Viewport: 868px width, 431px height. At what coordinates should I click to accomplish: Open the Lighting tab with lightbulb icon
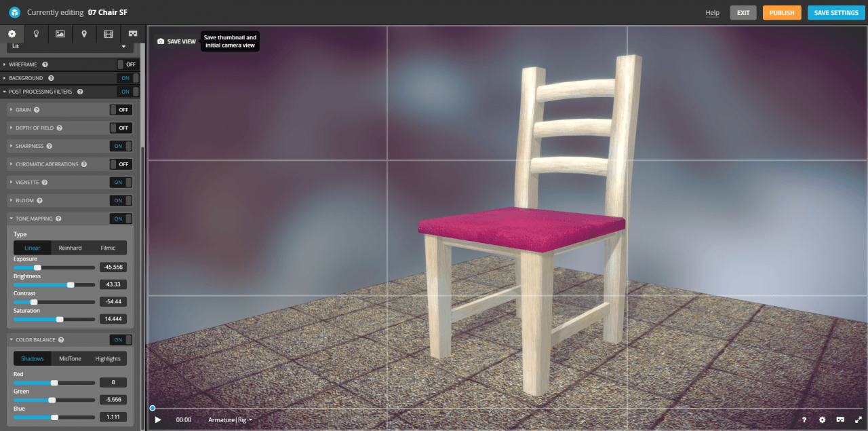[36, 33]
